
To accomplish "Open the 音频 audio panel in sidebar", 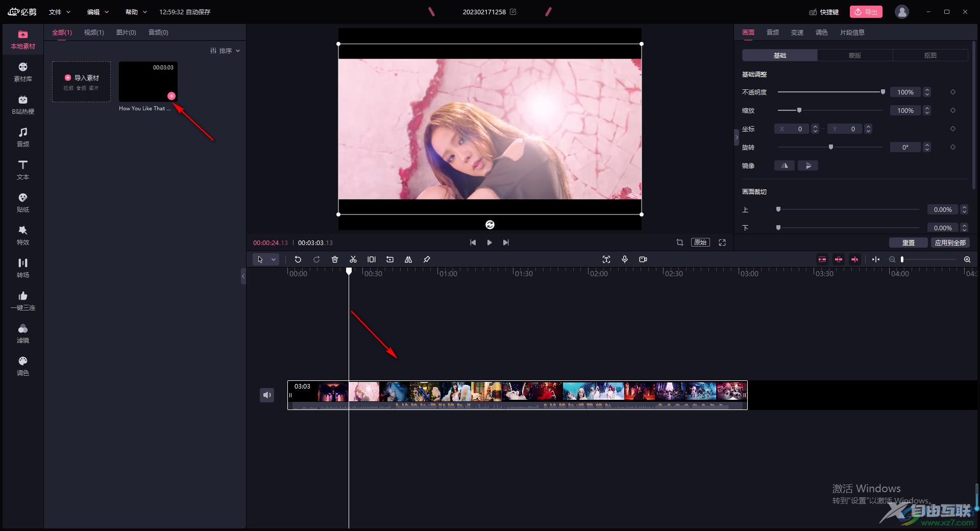I will click(23, 138).
